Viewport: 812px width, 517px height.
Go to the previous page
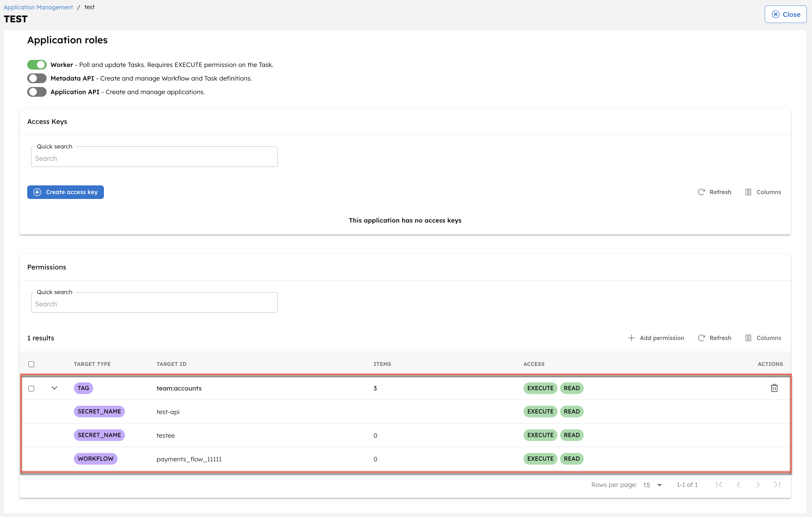point(738,484)
